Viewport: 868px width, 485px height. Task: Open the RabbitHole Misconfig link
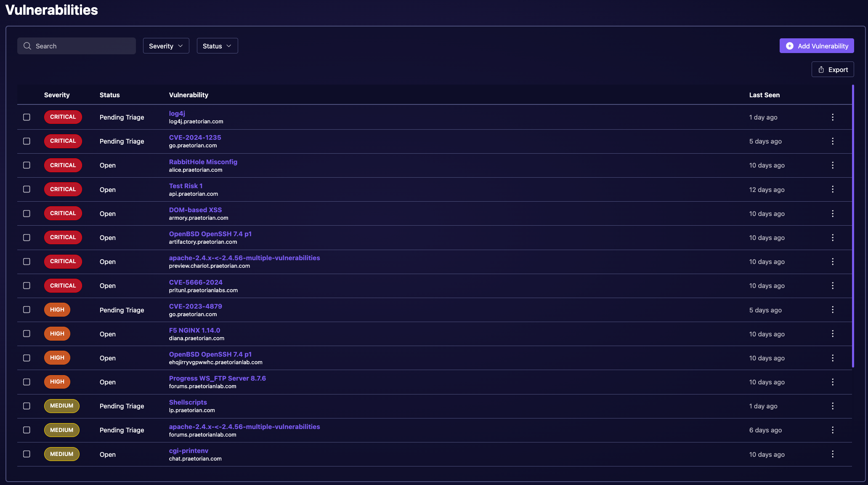(x=203, y=162)
